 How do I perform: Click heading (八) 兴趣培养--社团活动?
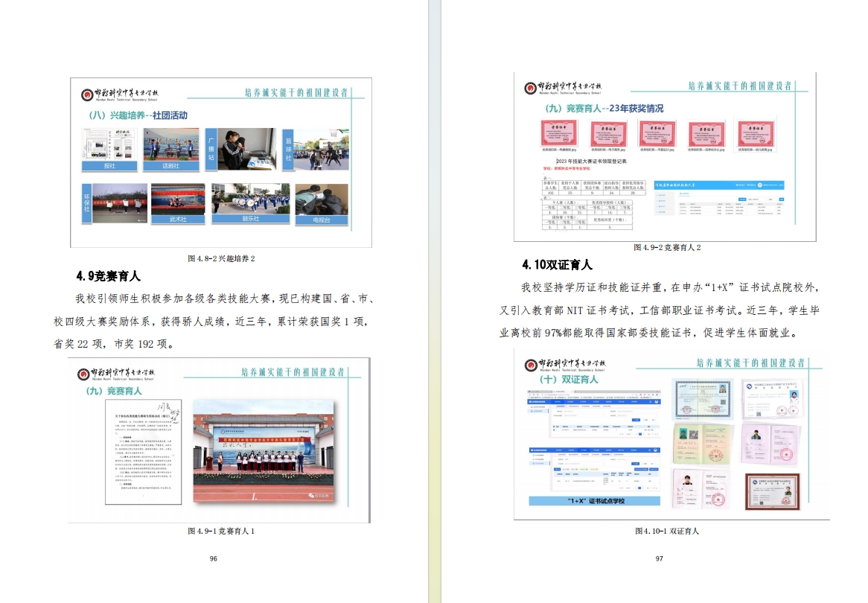tap(138, 115)
